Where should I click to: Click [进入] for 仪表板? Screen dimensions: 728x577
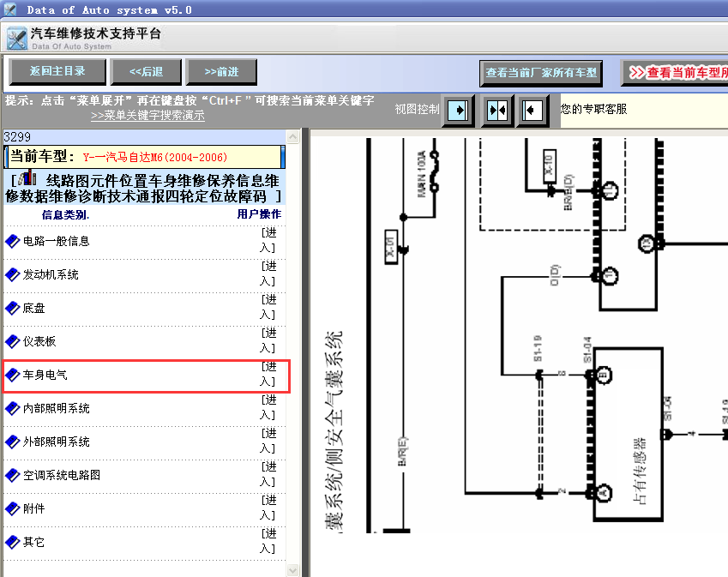click(x=268, y=340)
